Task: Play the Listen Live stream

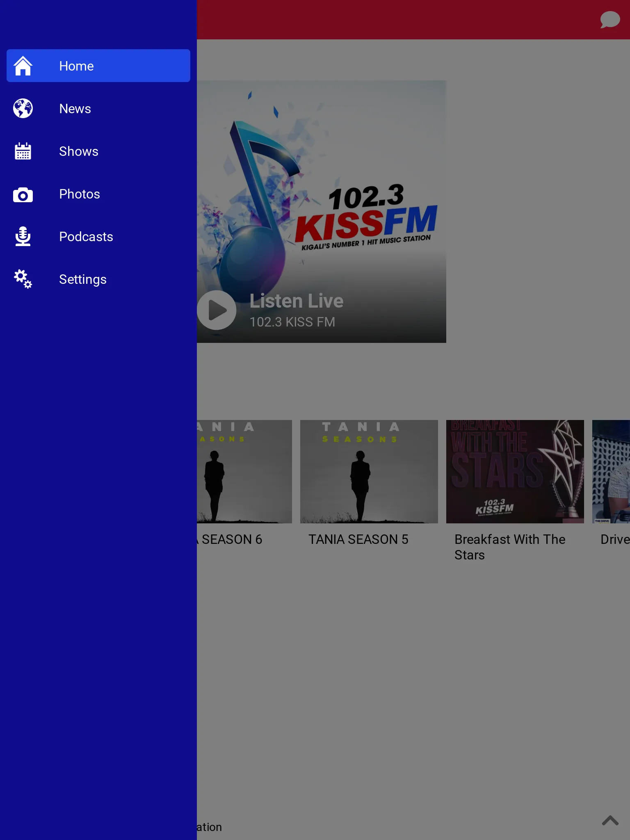Action: coord(217,310)
